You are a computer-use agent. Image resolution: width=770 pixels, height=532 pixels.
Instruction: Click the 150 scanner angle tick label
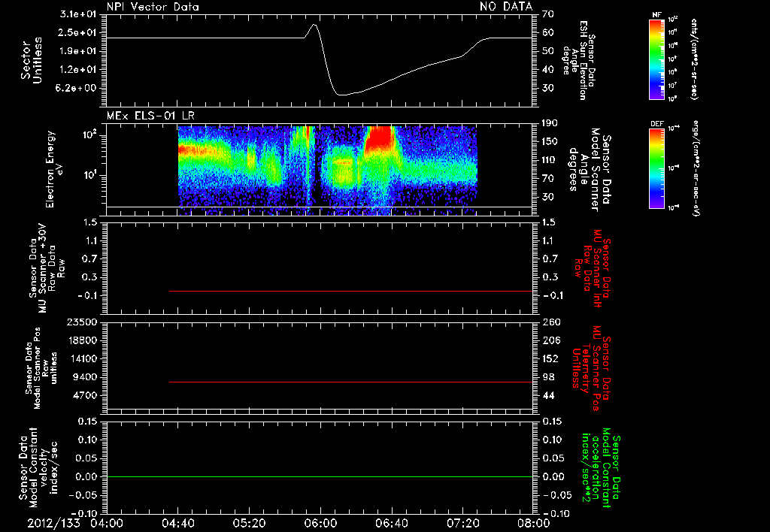550,142
